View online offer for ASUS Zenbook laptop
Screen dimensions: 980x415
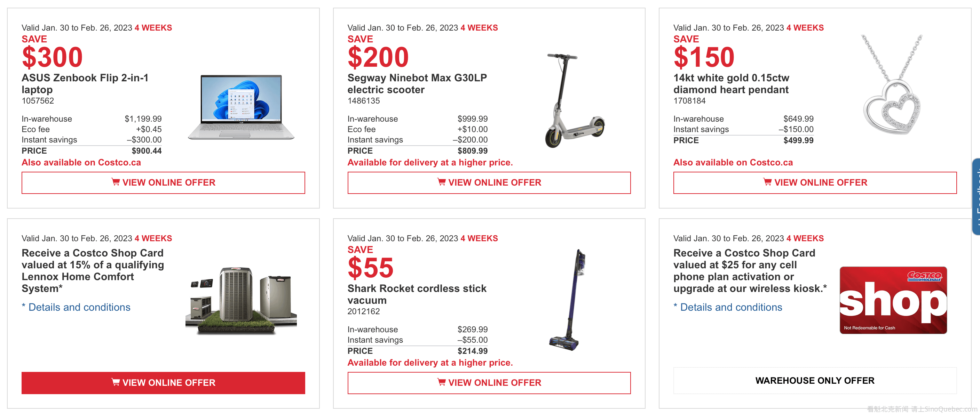(163, 183)
